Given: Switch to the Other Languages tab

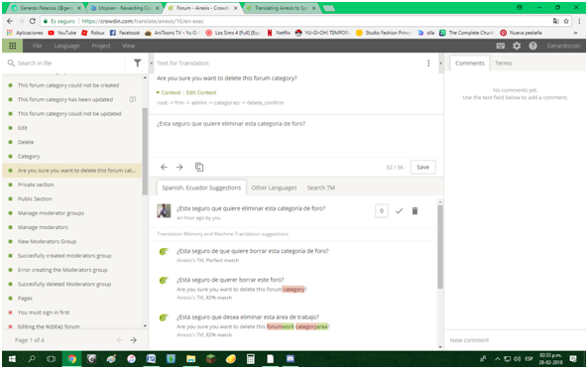Looking at the screenshot, I should pos(274,187).
